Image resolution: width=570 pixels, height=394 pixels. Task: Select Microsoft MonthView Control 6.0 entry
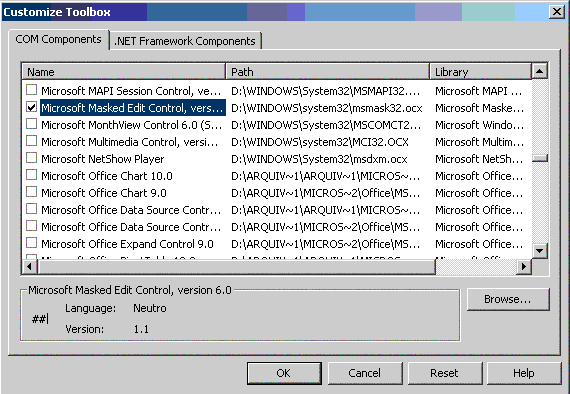[x=277, y=125]
